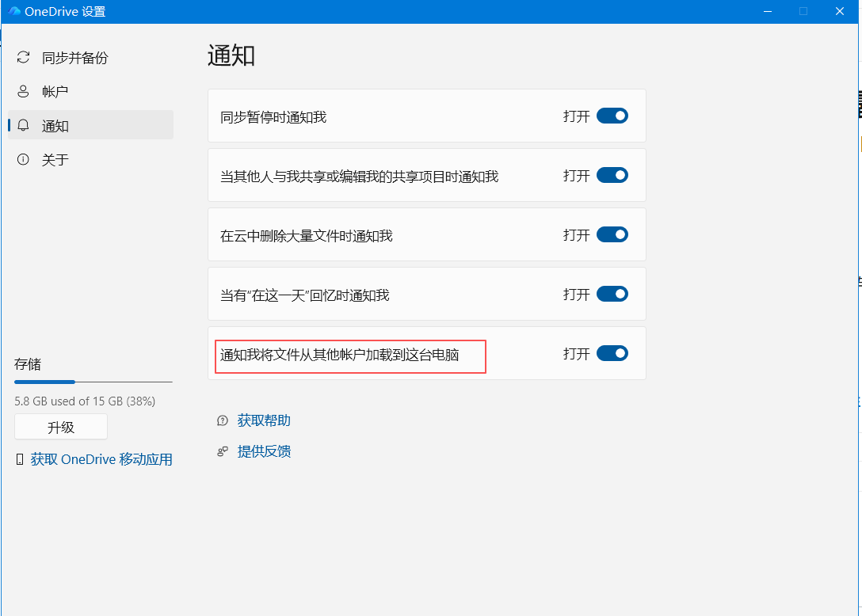862x616 pixels.
Task: Disable 在云中删除大量文件时通知我 switch
Action: pyautogui.click(x=612, y=234)
